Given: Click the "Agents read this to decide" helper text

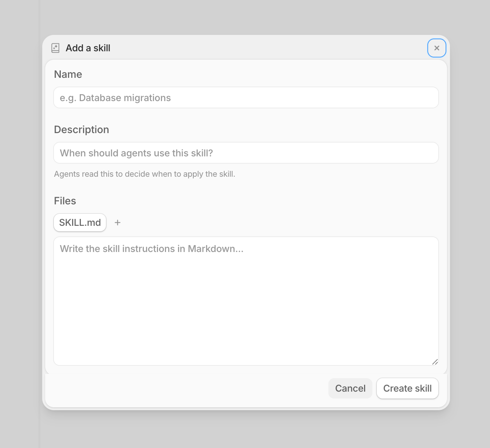Looking at the screenshot, I should (145, 174).
